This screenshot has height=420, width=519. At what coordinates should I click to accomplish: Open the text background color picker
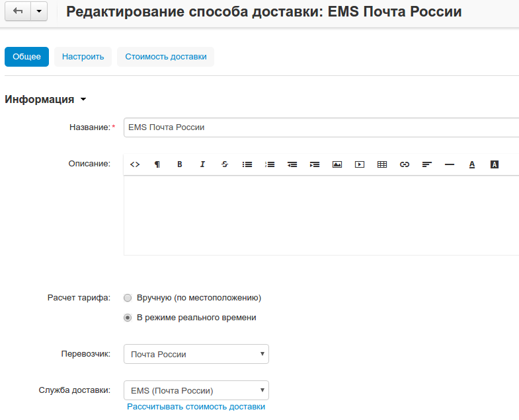pos(494,164)
